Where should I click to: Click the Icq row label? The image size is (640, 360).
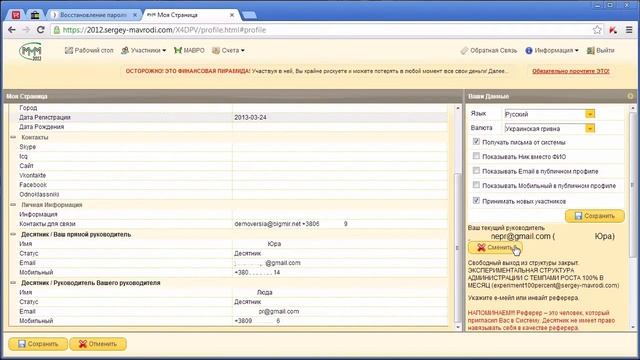click(x=23, y=156)
